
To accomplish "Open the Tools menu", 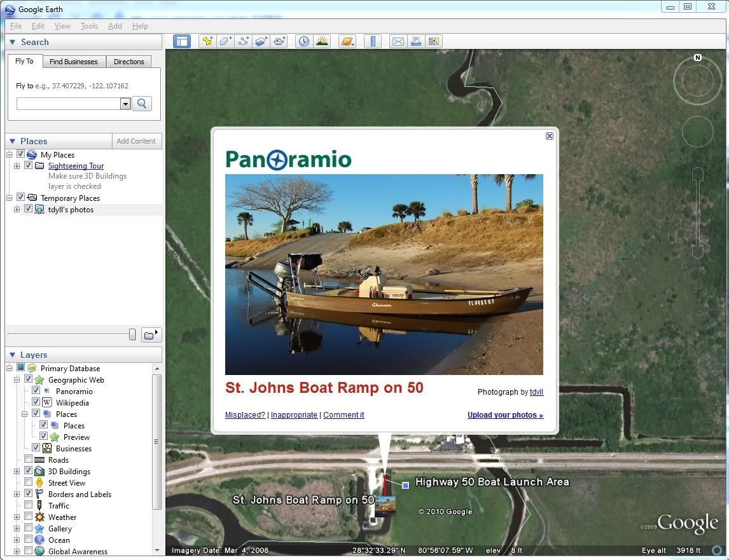I will (x=89, y=26).
